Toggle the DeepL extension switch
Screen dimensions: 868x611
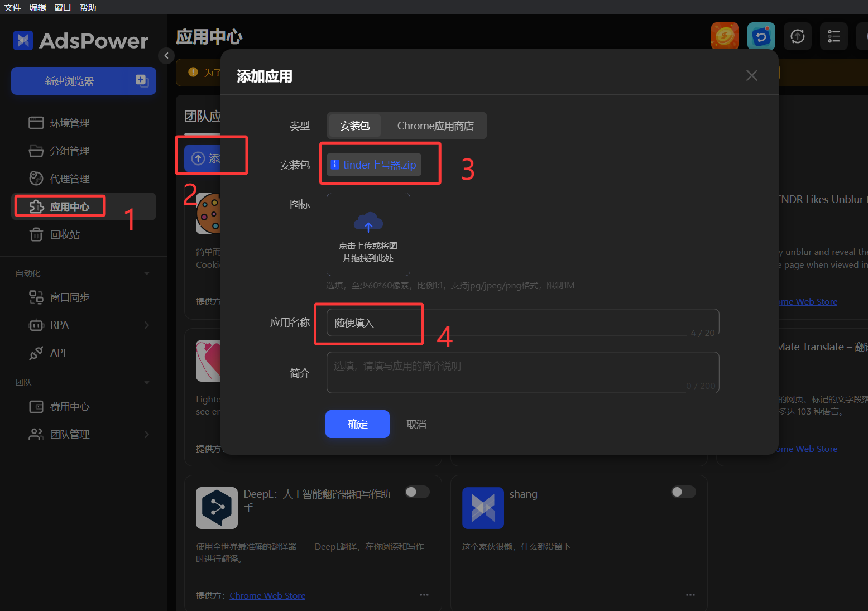pyautogui.click(x=417, y=492)
